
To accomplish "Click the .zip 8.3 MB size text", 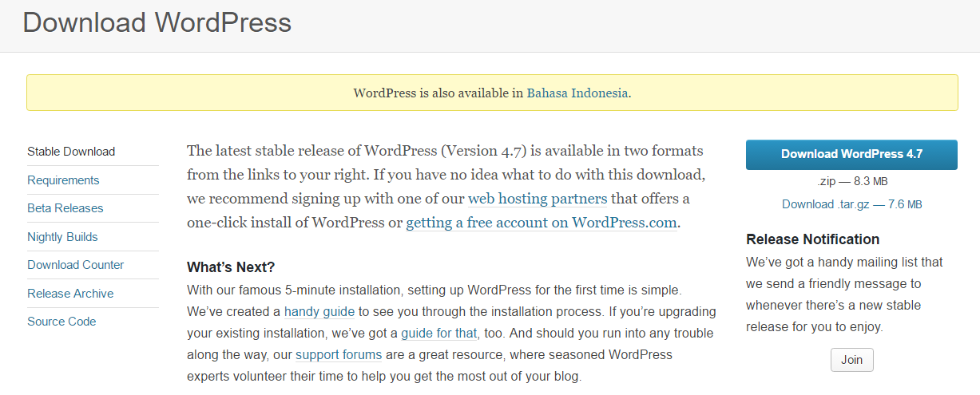I will pos(851,182).
